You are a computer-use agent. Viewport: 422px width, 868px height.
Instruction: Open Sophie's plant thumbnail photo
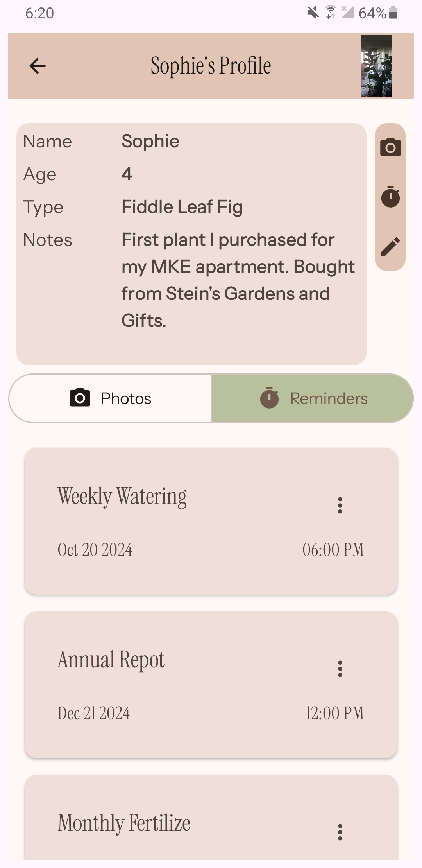377,66
